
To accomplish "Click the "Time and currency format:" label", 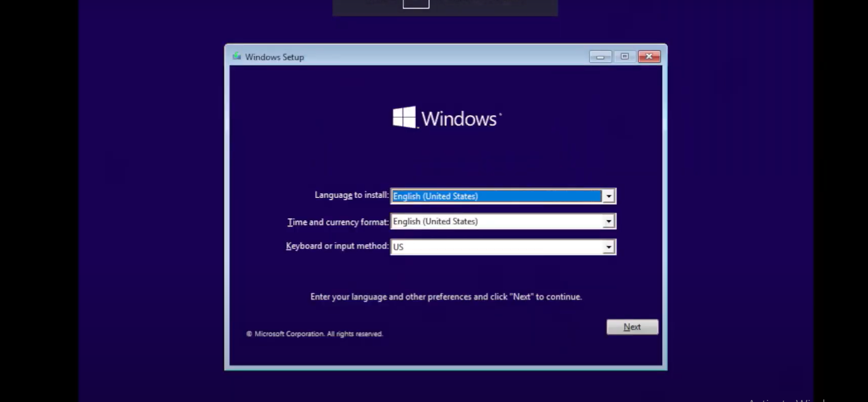I will coord(338,222).
